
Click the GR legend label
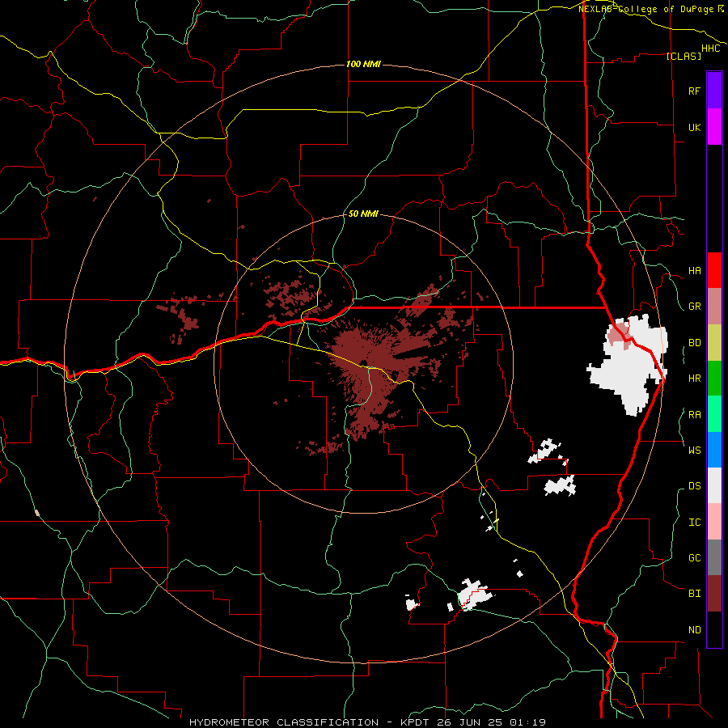point(694,307)
